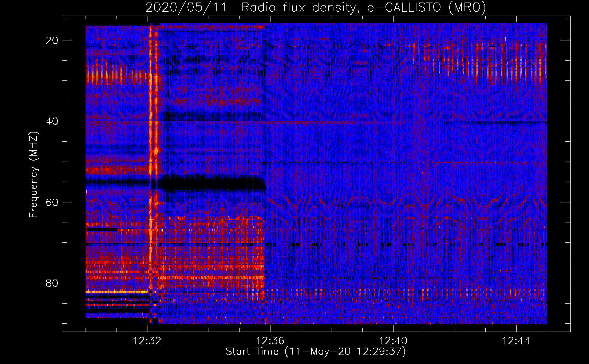Click the 12:44 time tick label
The height and width of the screenshot is (364, 589).
pos(516,341)
